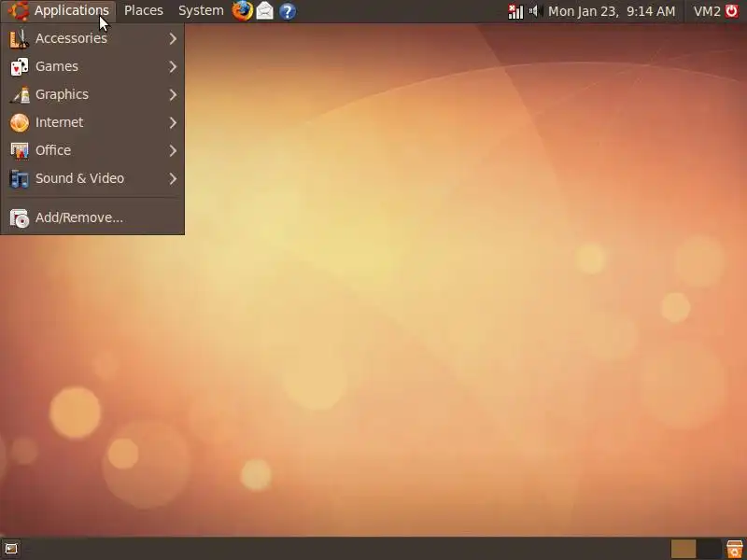Expand the Office arrow chevron
Viewport: 747px width, 560px height.
[173, 151]
